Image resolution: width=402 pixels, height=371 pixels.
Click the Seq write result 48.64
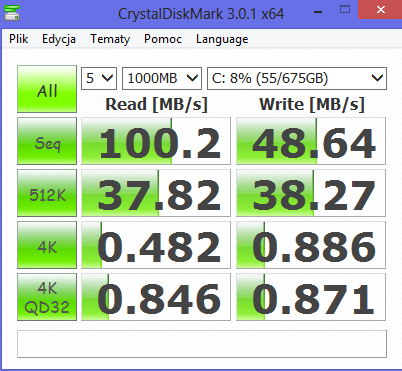(x=311, y=141)
